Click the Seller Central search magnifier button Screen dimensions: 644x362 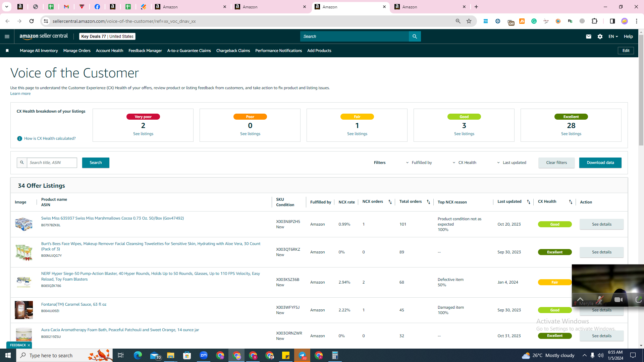[x=415, y=37]
